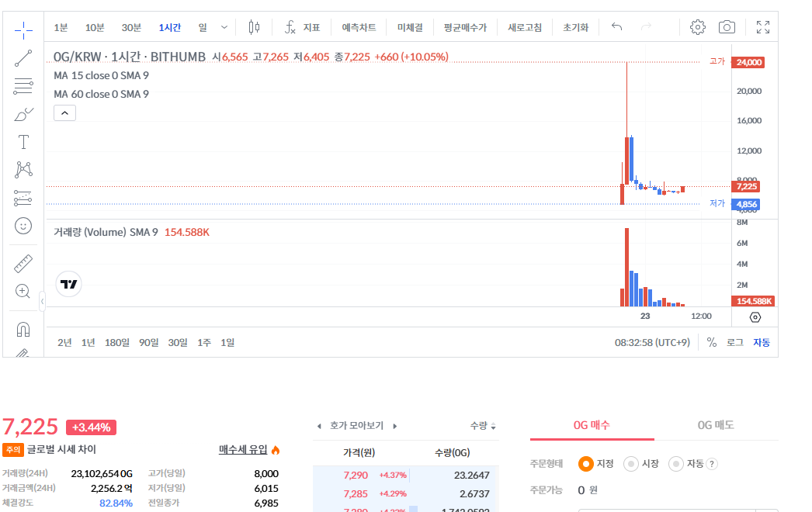Switch to the 30분 interval
This screenshot has width=812, height=512.
click(131, 27)
